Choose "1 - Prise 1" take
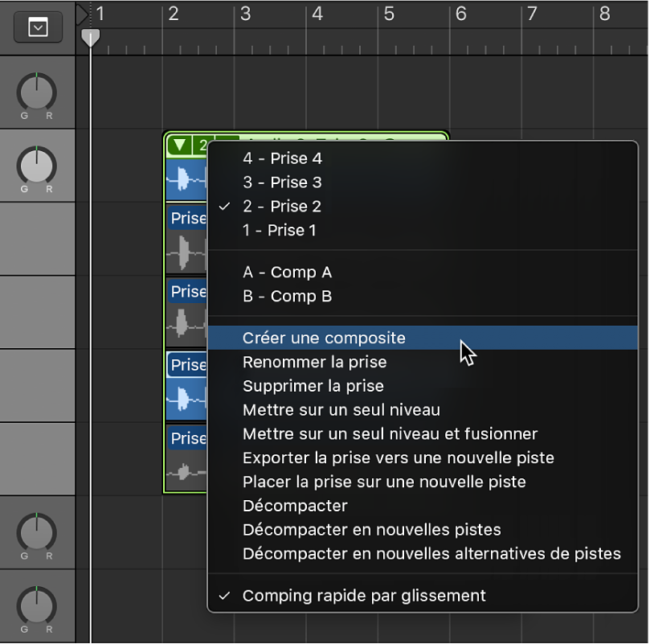 280,231
